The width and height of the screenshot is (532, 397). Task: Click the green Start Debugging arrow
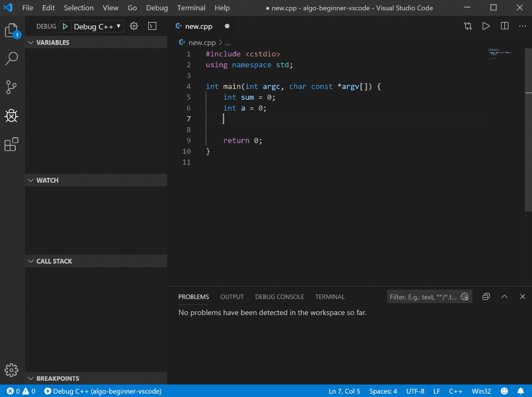click(x=65, y=26)
